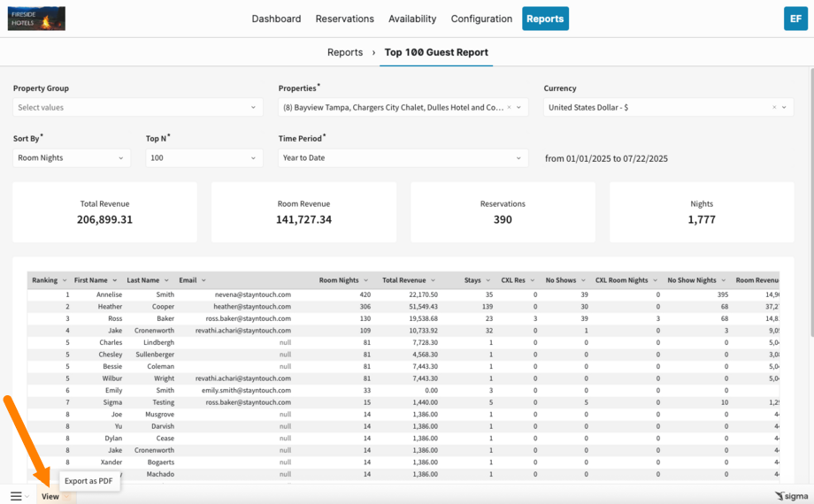Click the Reservations 390 summary card
The image size is (814, 504).
point(503,212)
